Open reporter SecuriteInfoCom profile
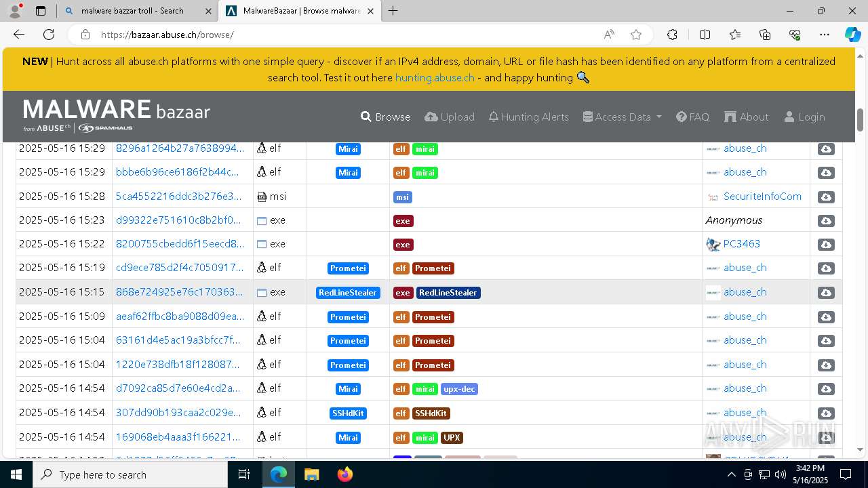 (762, 197)
